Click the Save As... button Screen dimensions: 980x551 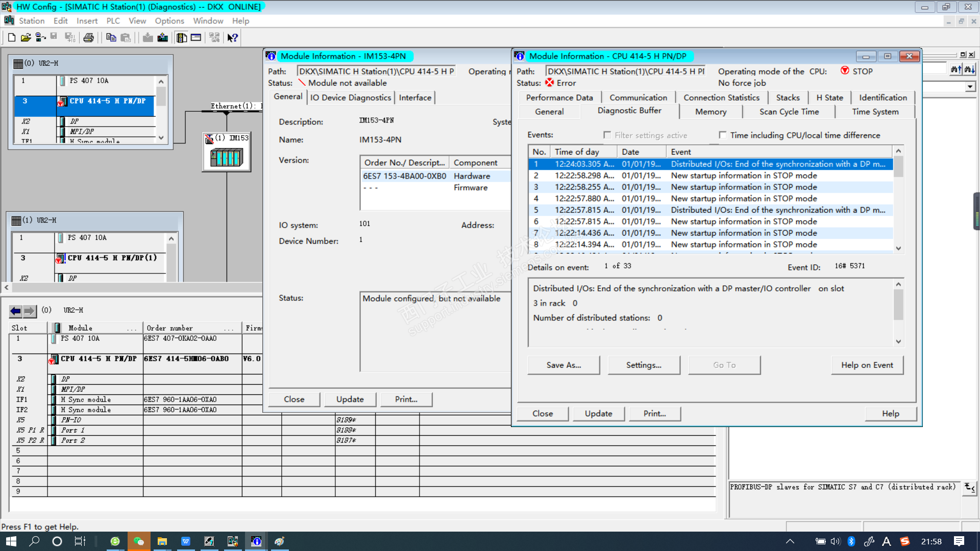(x=563, y=365)
